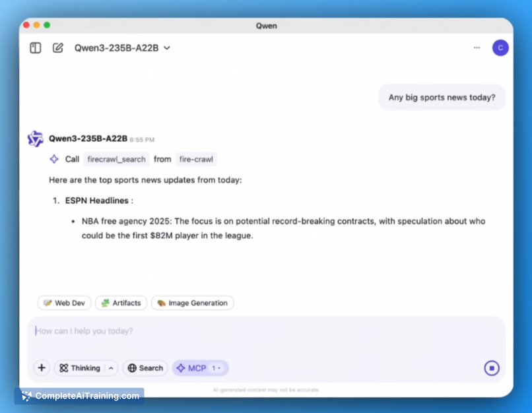Open the fire-crawl server chip

click(x=196, y=159)
